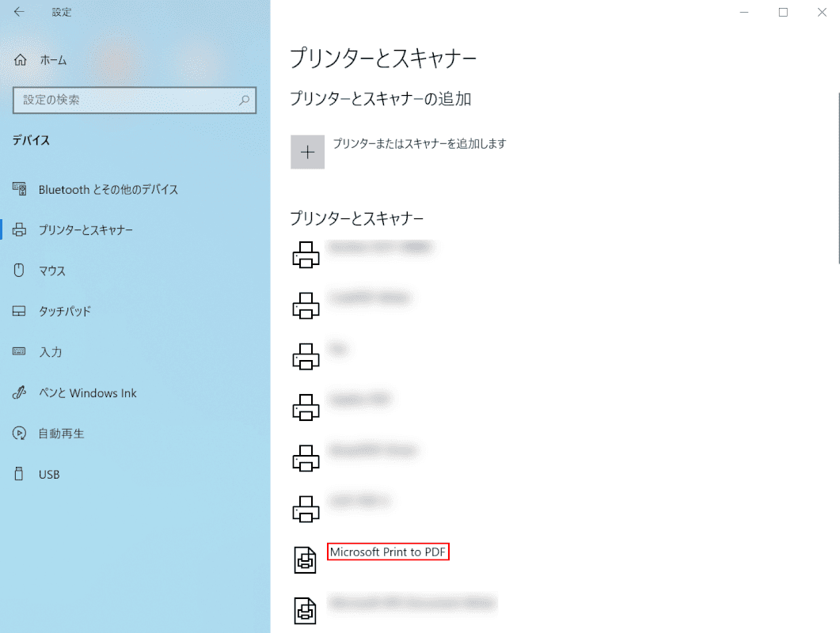Close the settings window
Viewport: 840px width, 633px height.
(822, 12)
